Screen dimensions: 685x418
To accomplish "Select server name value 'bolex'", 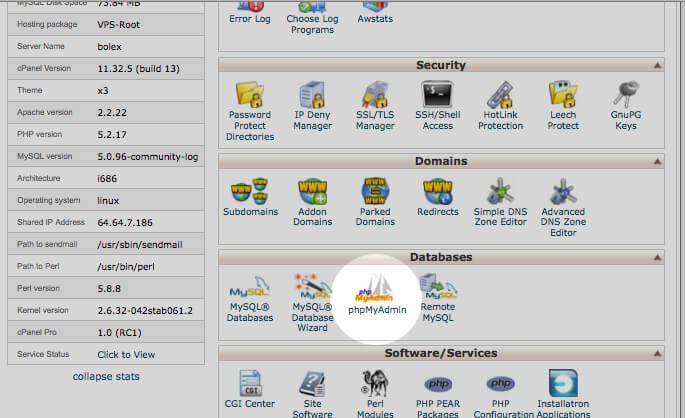I will 109,47.
